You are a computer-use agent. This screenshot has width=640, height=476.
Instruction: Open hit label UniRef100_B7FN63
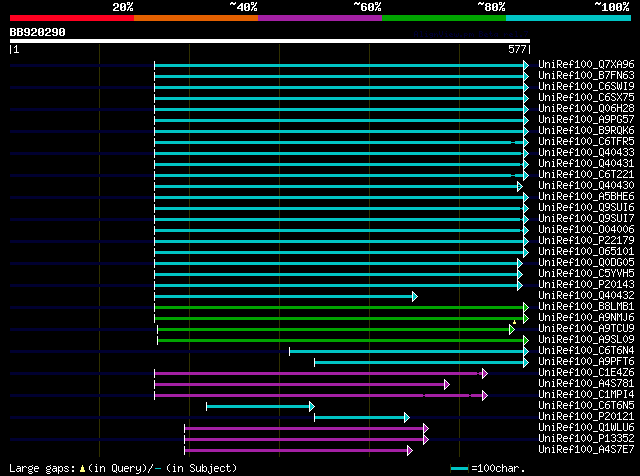[586, 76]
